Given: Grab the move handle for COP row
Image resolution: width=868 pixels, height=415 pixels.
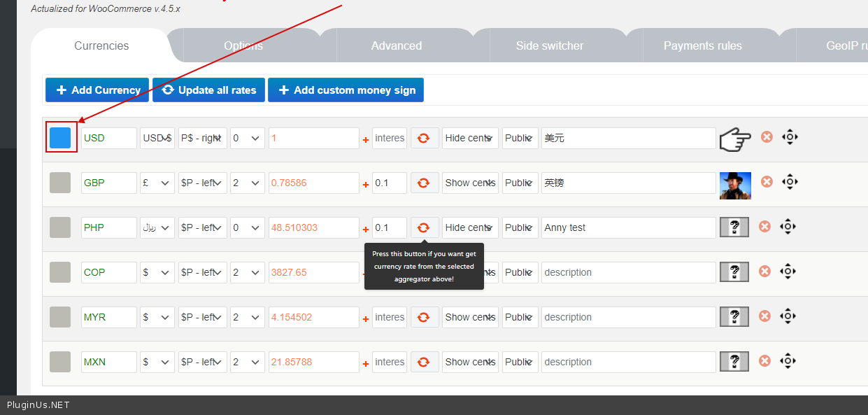Looking at the screenshot, I should (788, 272).
